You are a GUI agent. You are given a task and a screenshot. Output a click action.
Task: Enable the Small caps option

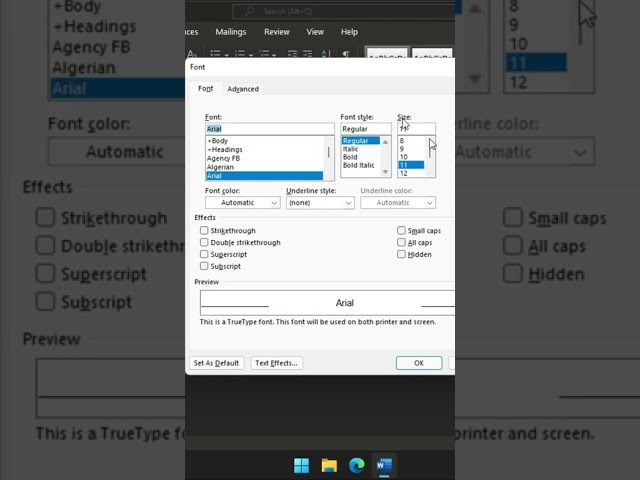point(401,231)
